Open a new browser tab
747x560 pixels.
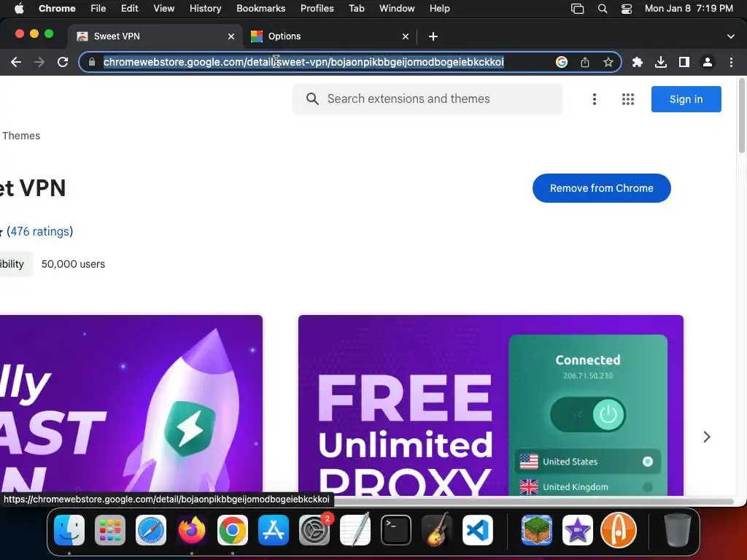click(x=433, y=36)
